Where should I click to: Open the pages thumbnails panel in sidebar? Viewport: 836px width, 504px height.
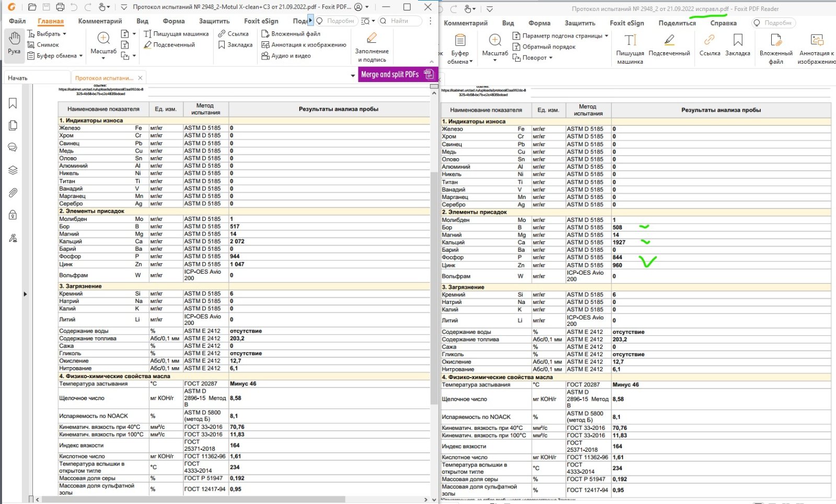click(13, 125)
